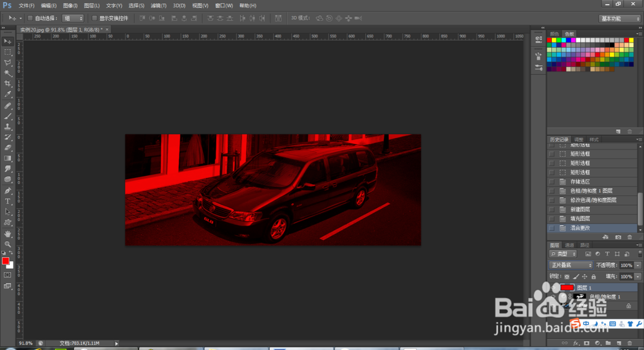Select the Gradient tool
This screenshot has width=644, height=350.
(x=8, y=159)
